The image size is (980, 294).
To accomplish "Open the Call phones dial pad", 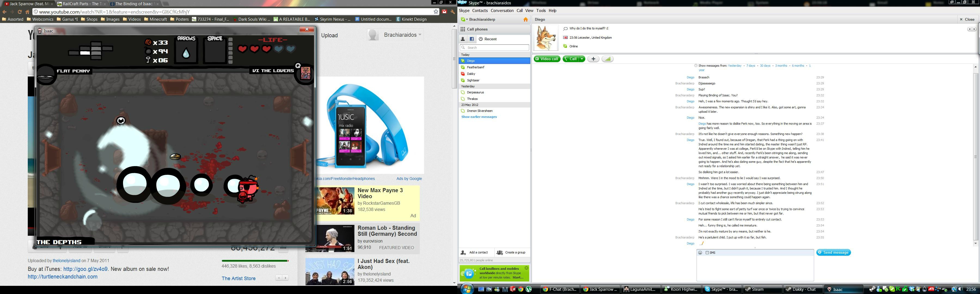I will [x=495, y=29].
